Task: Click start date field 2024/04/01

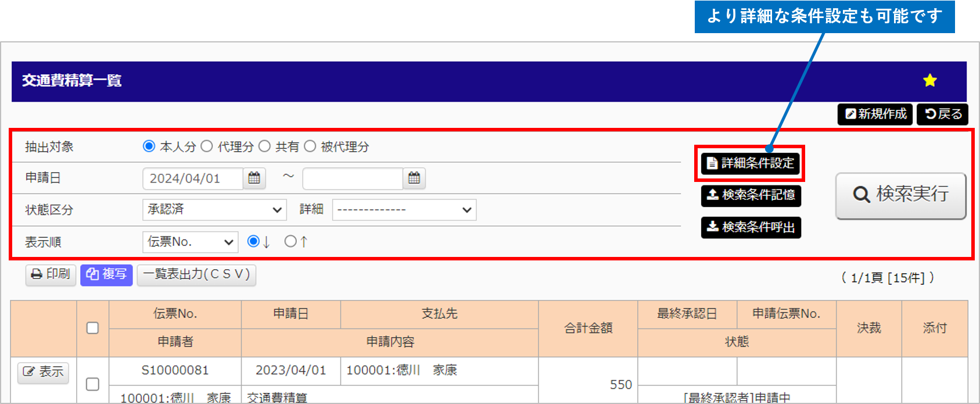Action: coord(193,178)
